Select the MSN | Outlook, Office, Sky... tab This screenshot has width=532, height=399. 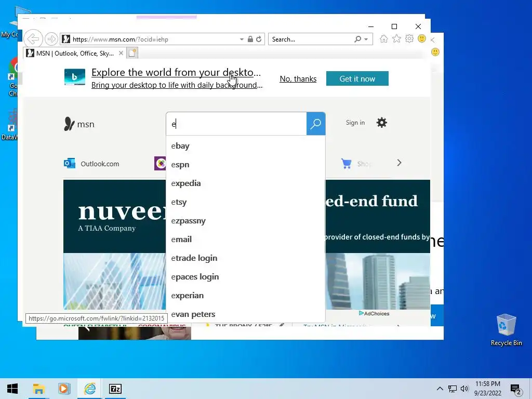click(75, 54)
